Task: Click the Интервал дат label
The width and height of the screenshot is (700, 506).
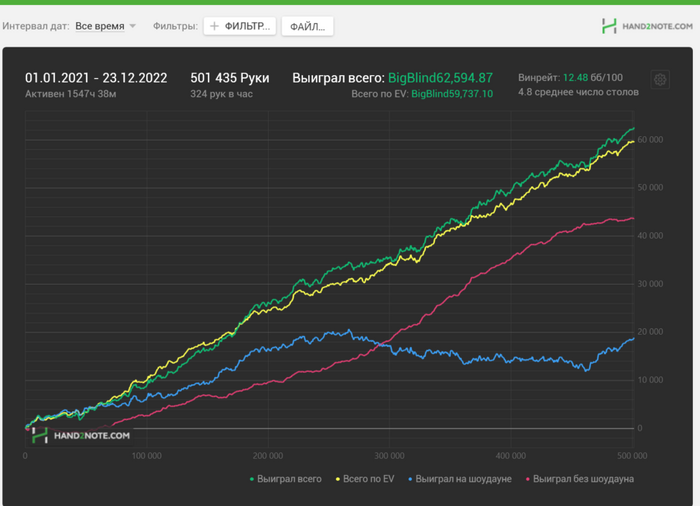Action: point(36,26)
